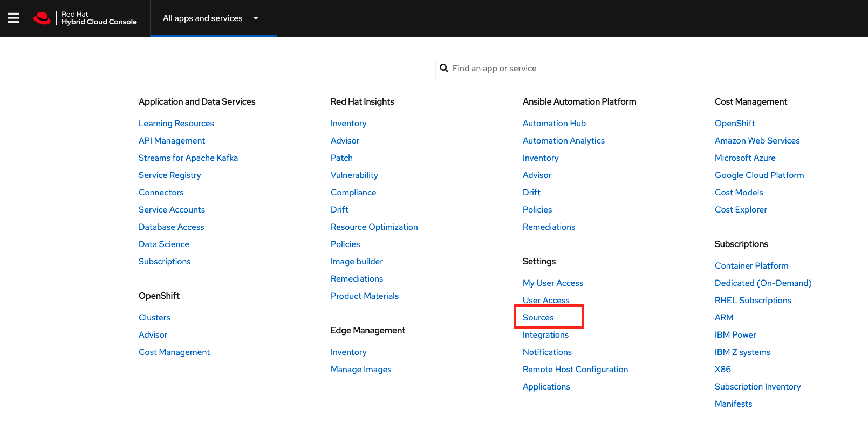This screenshot has width=868, height=437.
Task: Open Inventory under Edge Management
Action: coord(348,352)
